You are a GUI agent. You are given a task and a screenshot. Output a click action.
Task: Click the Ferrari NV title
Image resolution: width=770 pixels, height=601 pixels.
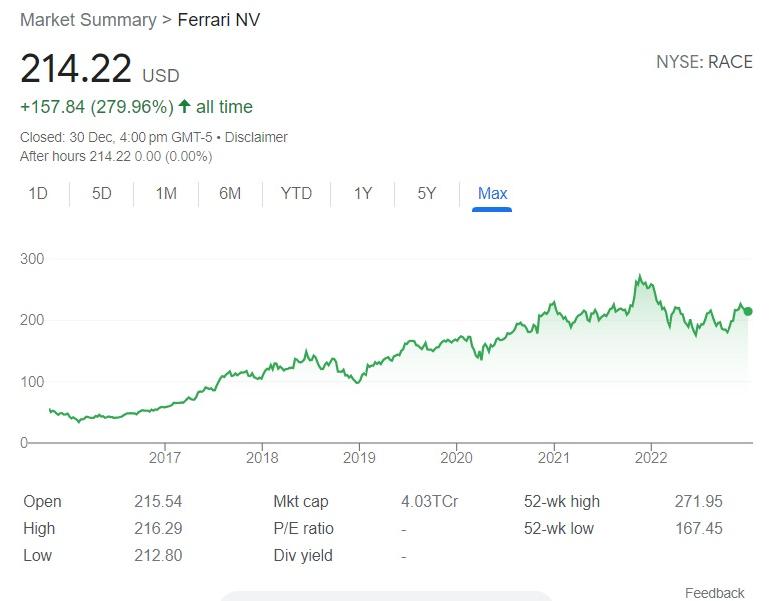219,20
